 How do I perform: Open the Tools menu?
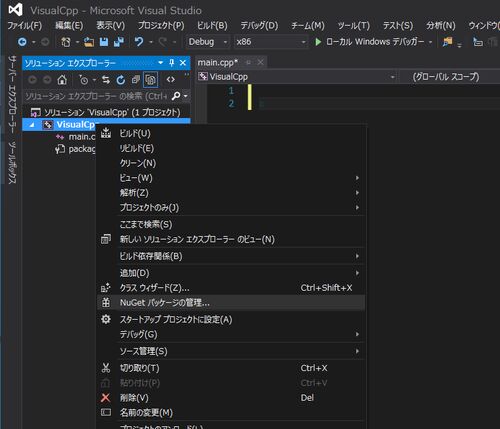353,25
